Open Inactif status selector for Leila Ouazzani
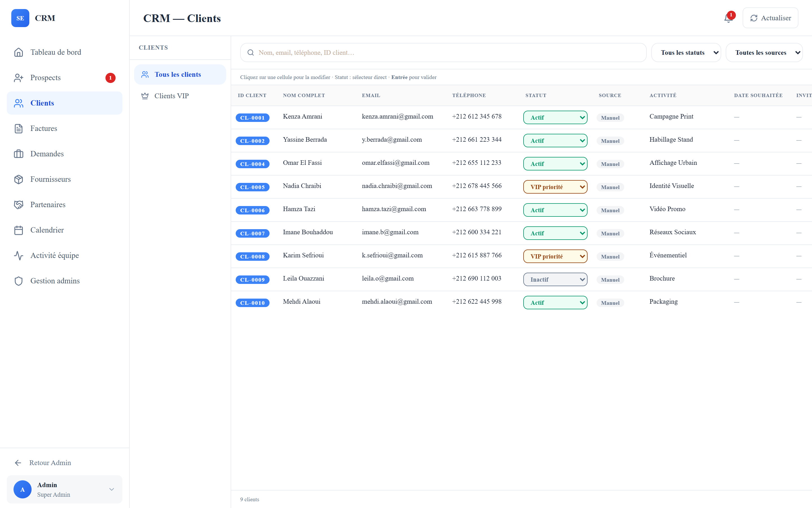 pyautogui.click(x=555, y=279)
